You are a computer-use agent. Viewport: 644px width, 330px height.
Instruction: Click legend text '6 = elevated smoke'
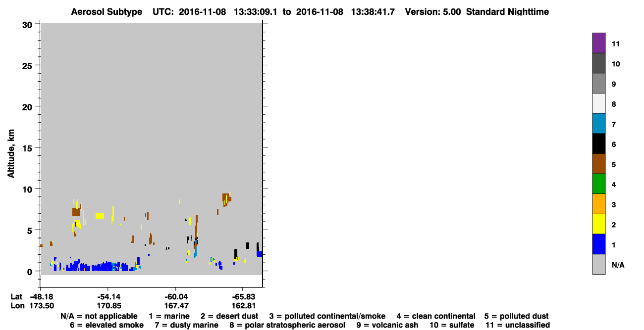click(107, 325)
